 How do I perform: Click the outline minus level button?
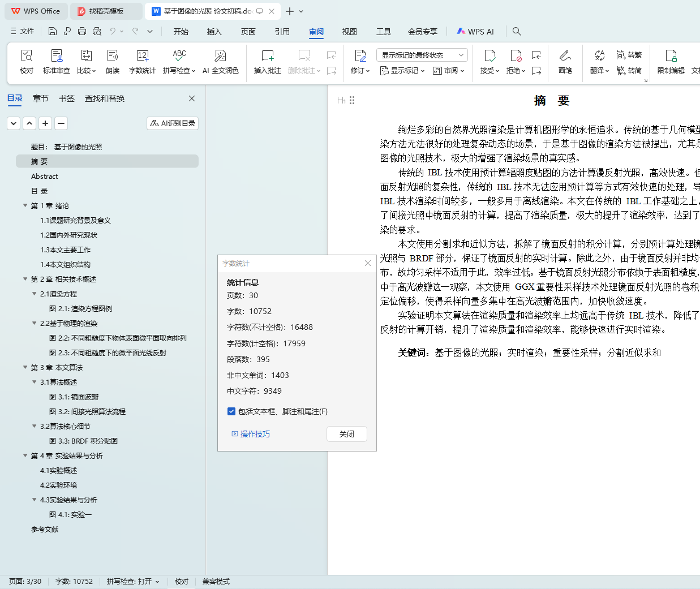coord(61,123)
